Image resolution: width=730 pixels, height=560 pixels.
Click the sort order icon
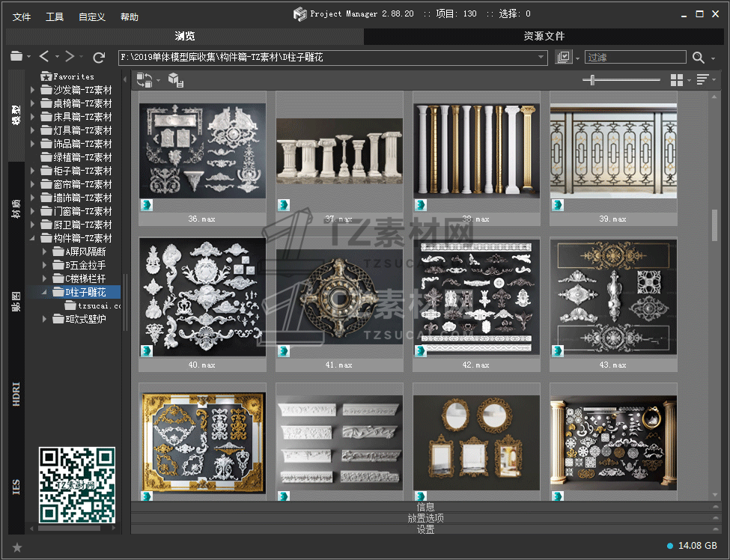click(702, 80)
